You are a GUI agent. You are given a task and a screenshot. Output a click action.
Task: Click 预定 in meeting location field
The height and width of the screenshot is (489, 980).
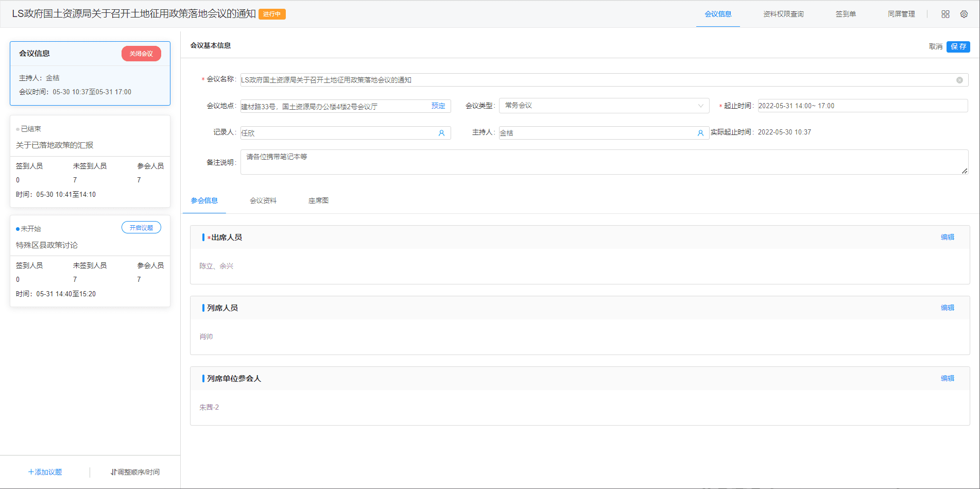[x=438, y=106]
